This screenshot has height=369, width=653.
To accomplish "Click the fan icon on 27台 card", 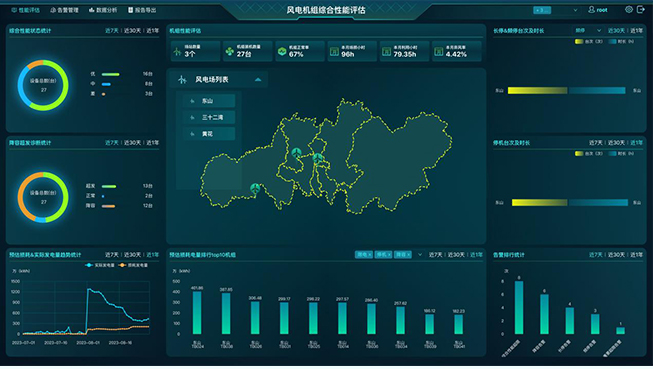I will click(229, 51).
